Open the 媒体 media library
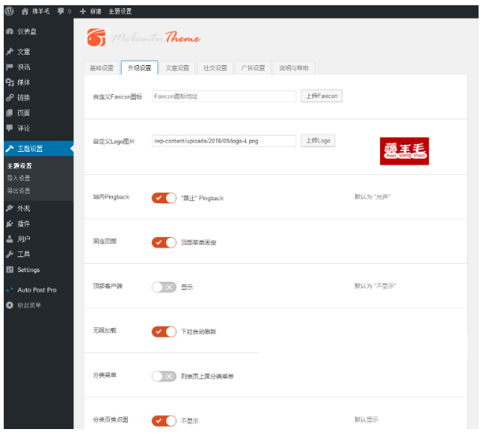 click(x=23, y=82)
